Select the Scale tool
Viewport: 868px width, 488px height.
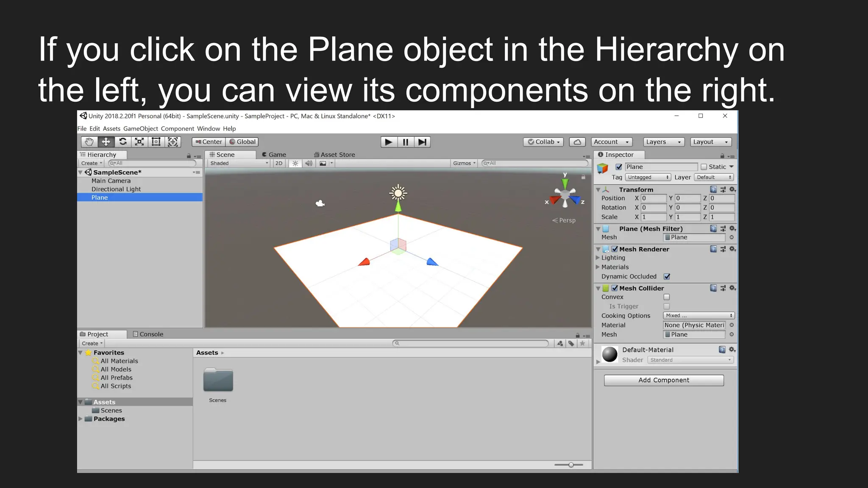click(x=139, y=142)
